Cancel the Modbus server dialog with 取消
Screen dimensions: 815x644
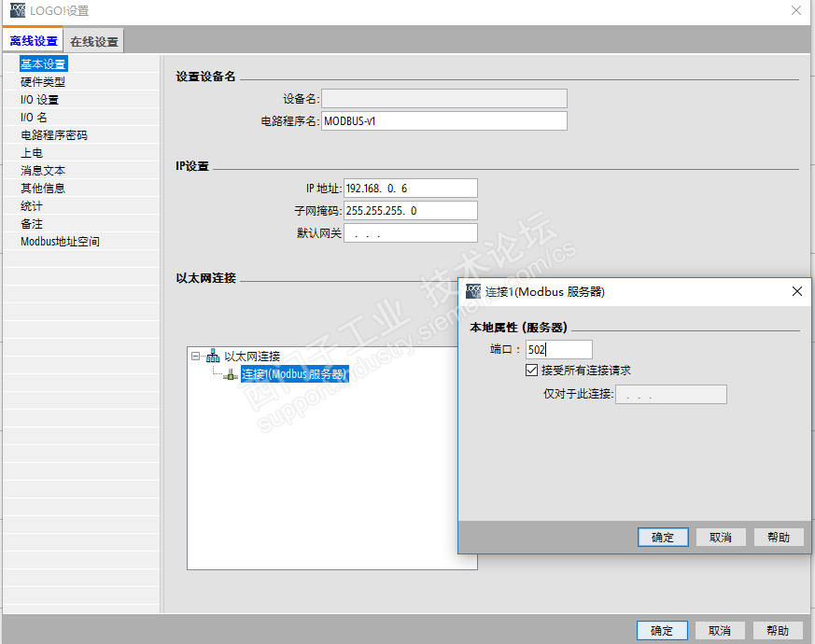click(721, 537)
